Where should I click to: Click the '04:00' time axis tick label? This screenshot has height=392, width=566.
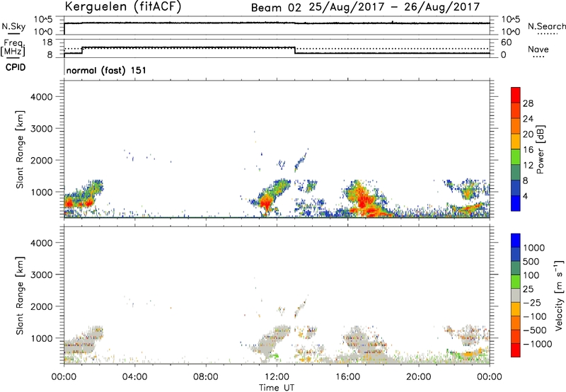(x=134, y=377)
